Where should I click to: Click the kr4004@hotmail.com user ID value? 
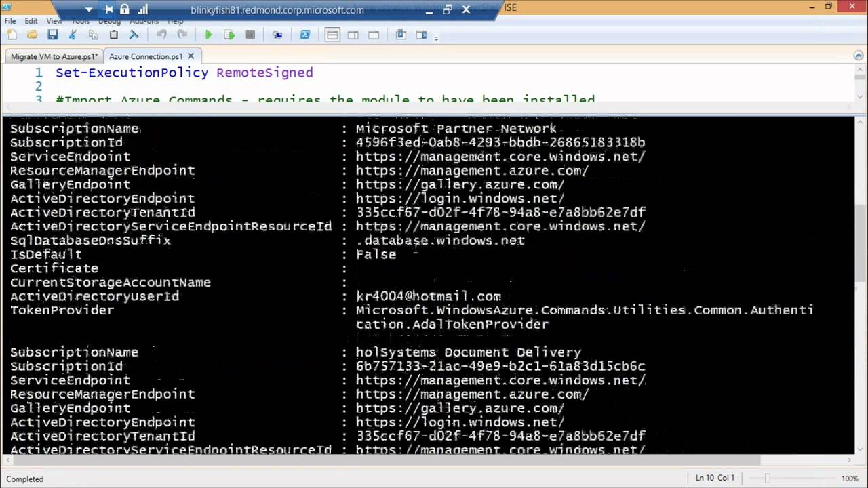pos(429,296)
